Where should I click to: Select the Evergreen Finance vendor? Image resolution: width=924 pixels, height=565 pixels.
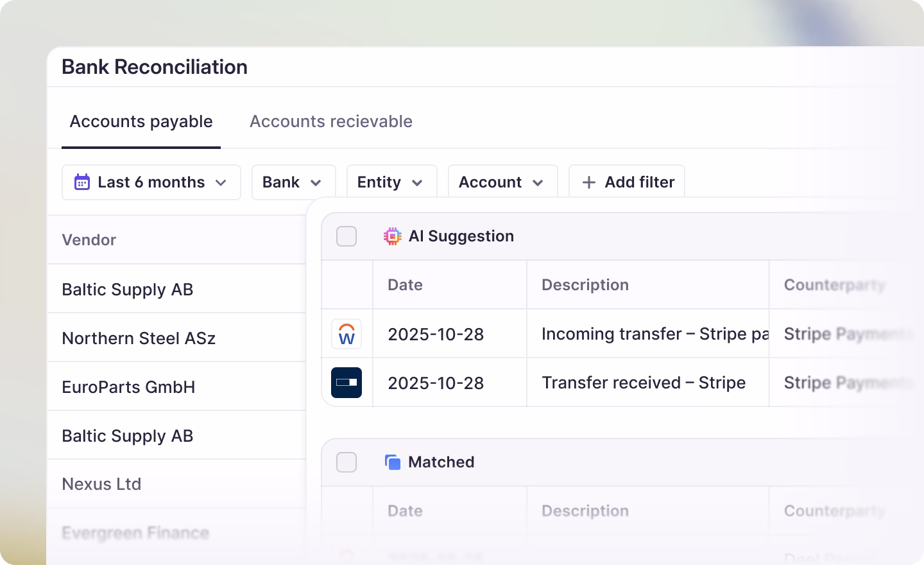tap(176, 533)
